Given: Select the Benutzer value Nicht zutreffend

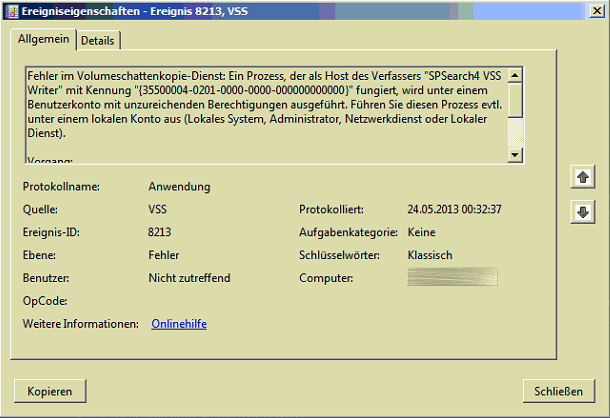Looking at the screenshot, I should [x=191, y=278].
